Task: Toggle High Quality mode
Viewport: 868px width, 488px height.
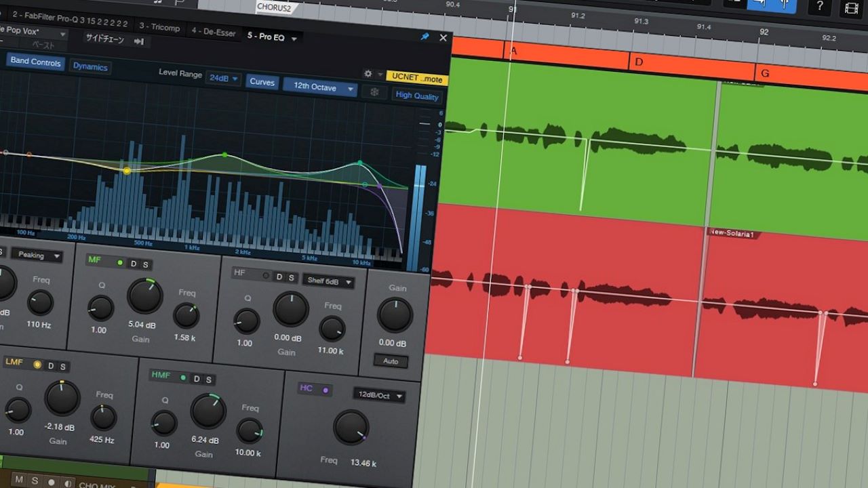Action: [x=417, y=96]
